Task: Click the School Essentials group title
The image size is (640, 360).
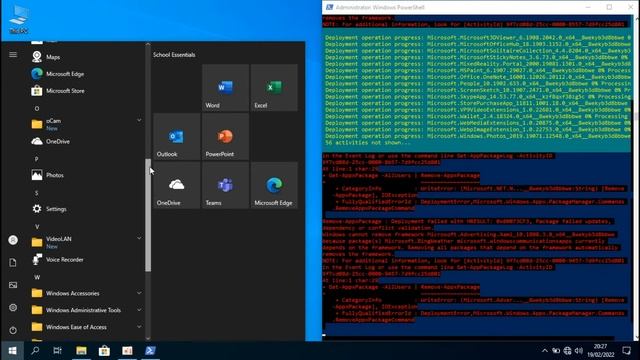Action: pos(174,55)
